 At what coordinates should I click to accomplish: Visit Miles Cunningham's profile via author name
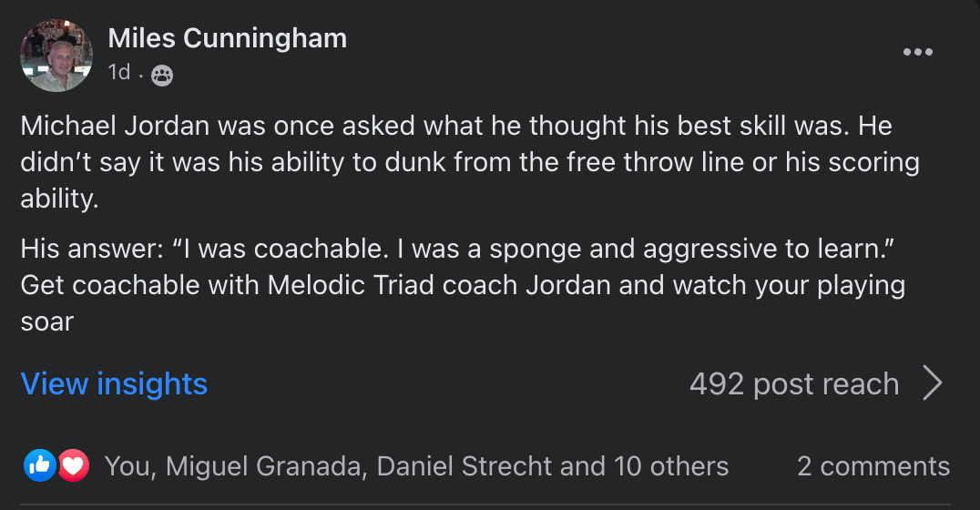click(227, 38)
